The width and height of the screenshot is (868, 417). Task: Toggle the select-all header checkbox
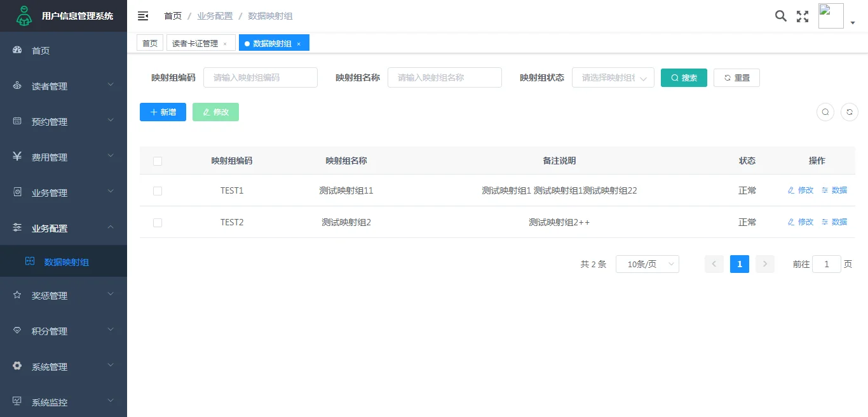click(x=158, y=161)
